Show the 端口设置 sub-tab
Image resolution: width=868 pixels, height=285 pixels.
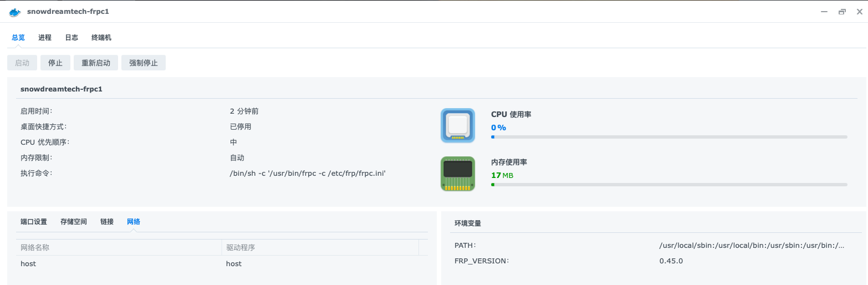pos(34,222)
